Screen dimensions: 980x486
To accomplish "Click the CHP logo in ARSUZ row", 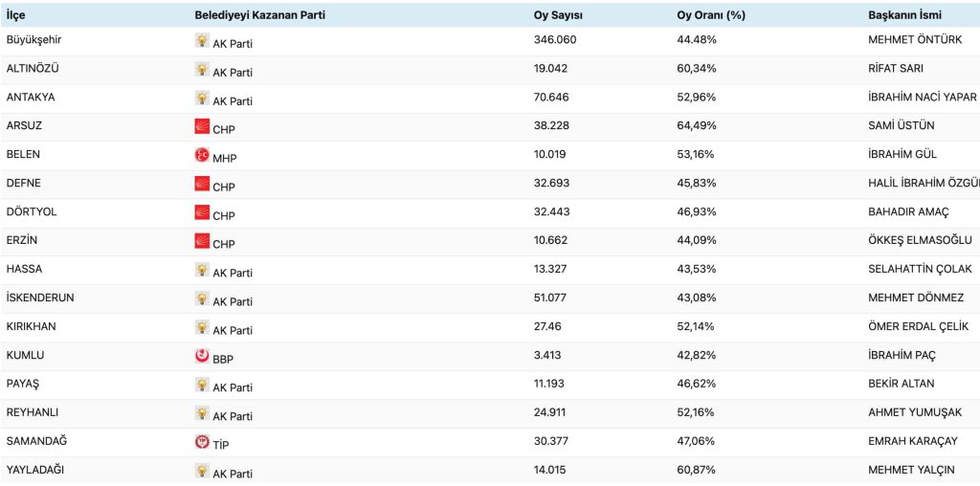I will pos(202,126).
